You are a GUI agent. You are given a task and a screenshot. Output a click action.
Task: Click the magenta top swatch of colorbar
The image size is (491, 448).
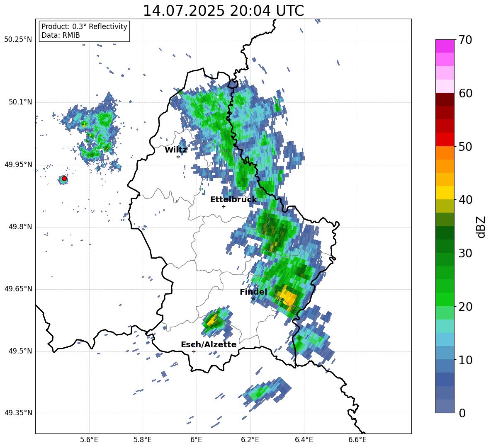pyautogui.click(x=445, y=46)
